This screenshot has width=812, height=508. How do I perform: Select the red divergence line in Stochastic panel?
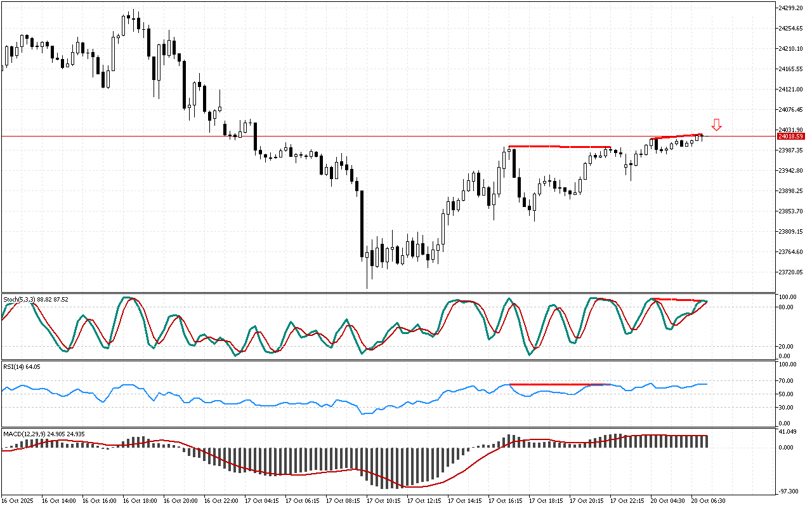click(679, 299)
